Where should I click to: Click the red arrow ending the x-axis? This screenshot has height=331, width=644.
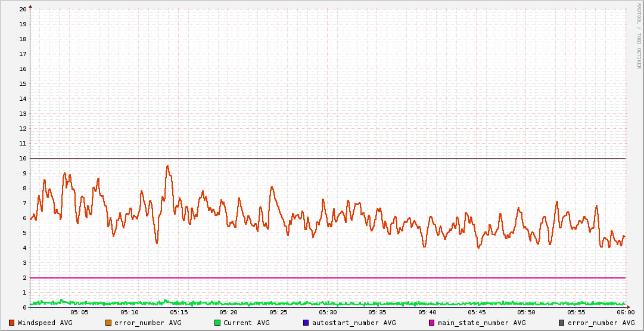627,307
